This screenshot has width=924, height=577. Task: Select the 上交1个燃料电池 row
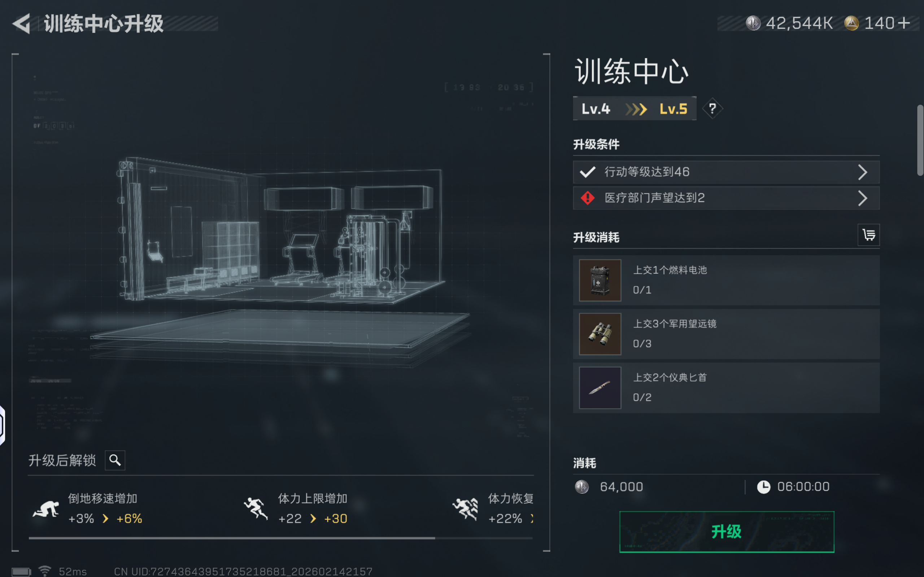(726, 281)
